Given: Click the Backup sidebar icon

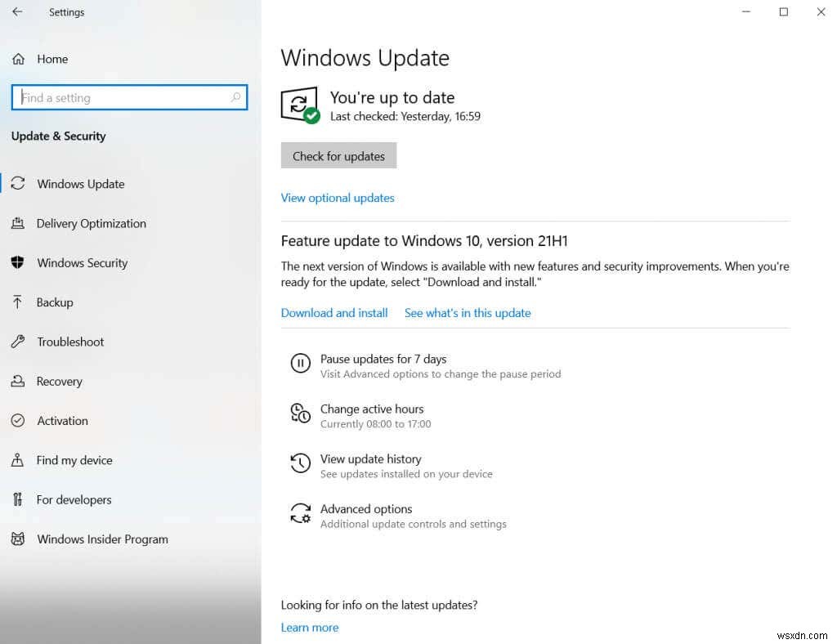Looking at the screenshot, I should [x=18, y=302].
